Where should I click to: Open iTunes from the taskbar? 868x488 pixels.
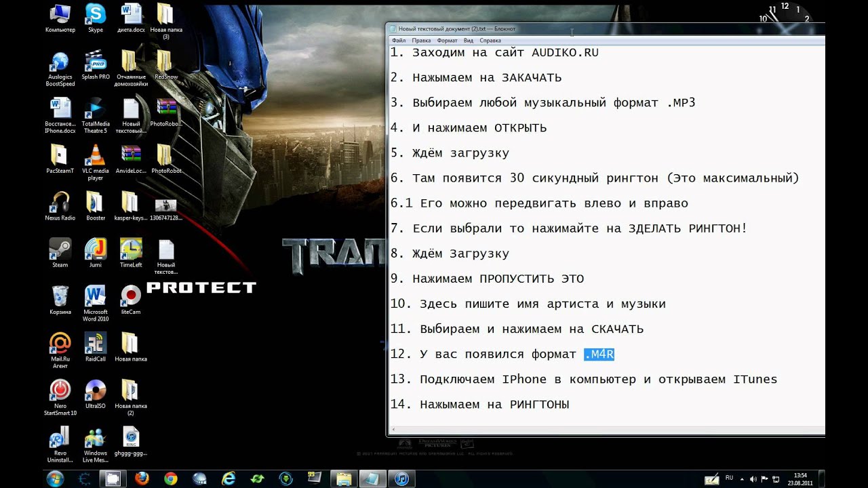[x=402, y=479]
